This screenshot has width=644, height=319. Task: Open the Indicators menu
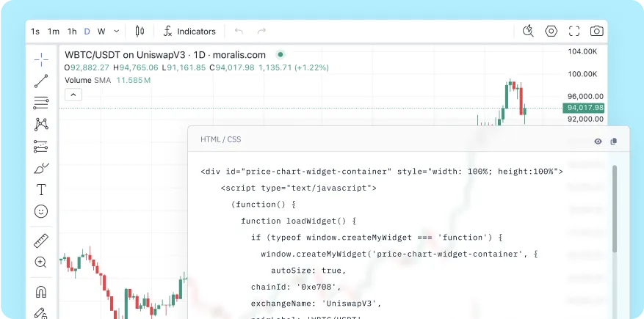point(189,31)
